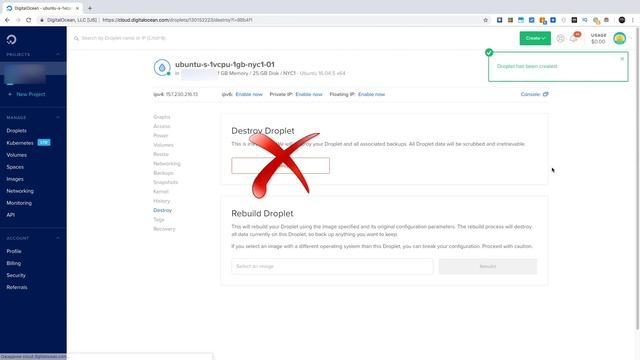Click the ipv4 address 157.230.216.13
This screenshot has height=360, width=640.
point(181,94)
